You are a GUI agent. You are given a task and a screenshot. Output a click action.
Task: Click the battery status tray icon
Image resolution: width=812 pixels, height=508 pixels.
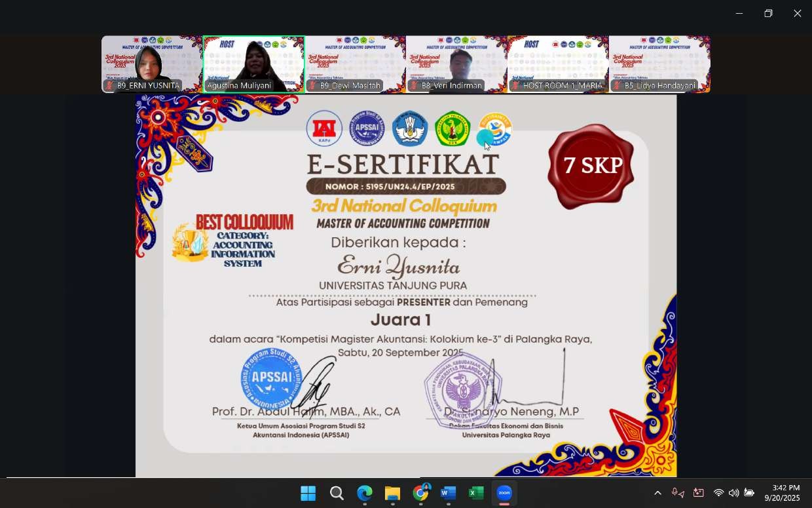[x=749, y=493]
